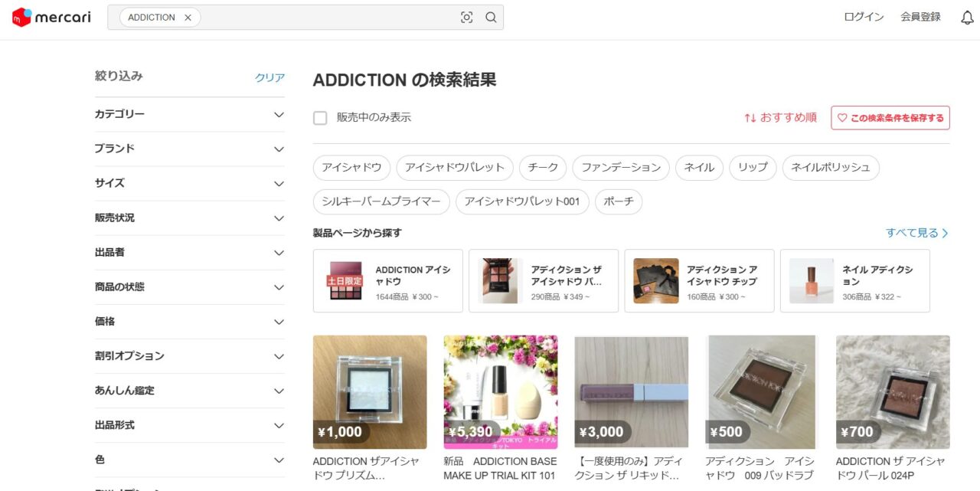Open the ¥5,390 base makeup kit image
Image resolution: width=980 pixels, height=491 pixels.
pos(501,392)
